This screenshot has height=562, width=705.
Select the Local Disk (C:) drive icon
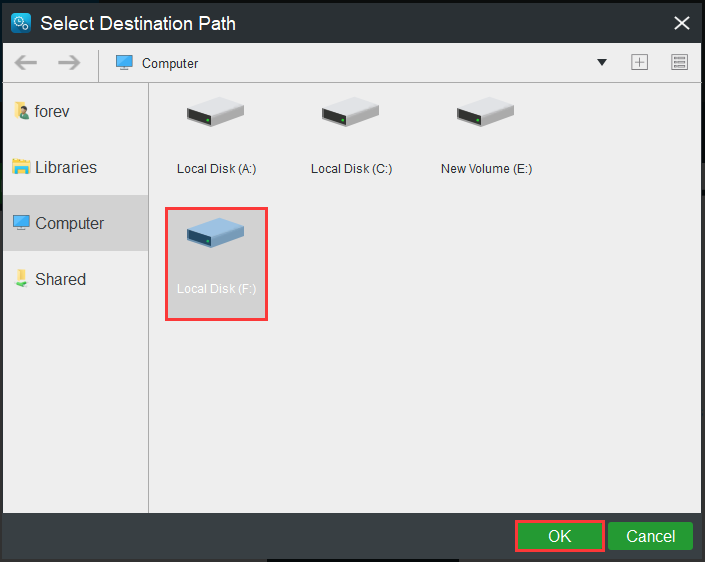[351, 112]
